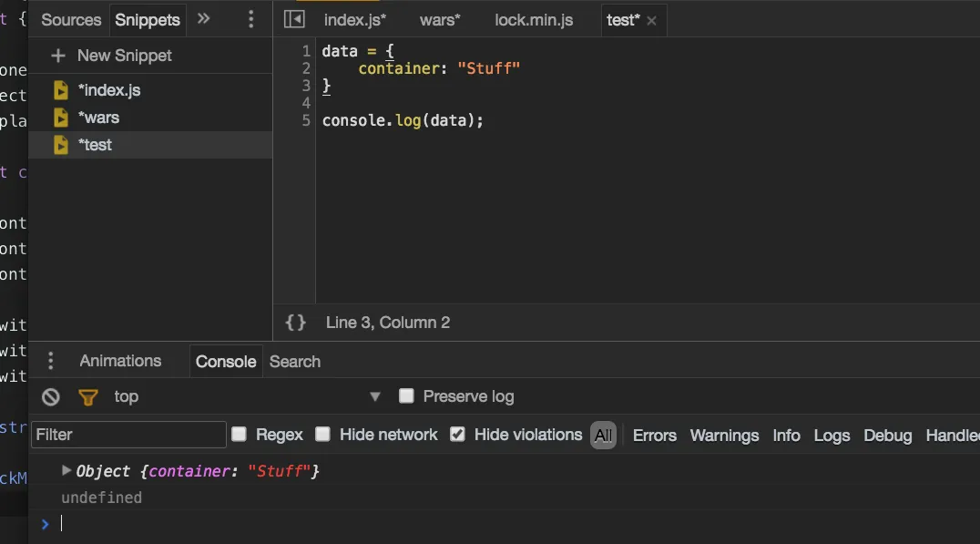The image size is (980, 544).
Task: Filter console by Errors
Action: pos(654,436)
